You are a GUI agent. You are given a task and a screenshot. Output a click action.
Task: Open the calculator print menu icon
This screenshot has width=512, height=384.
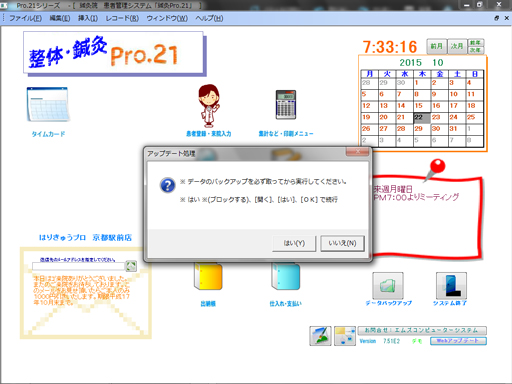point(286,105)
